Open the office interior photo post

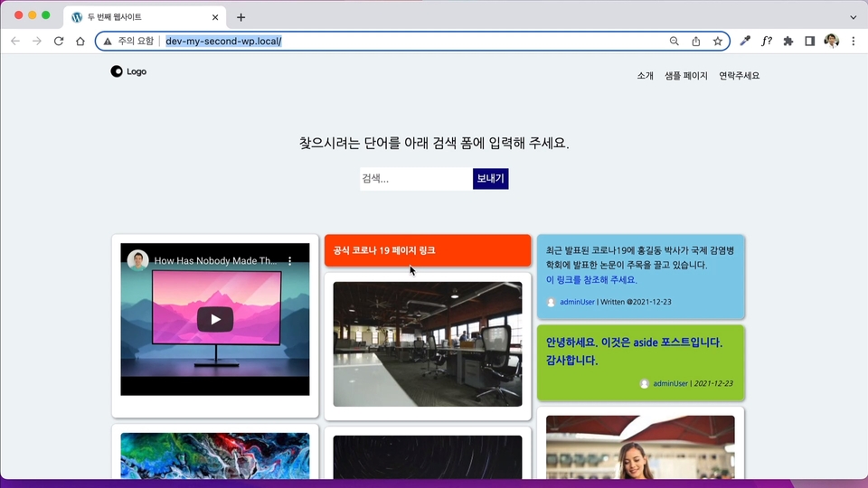[x=428, y=344]
